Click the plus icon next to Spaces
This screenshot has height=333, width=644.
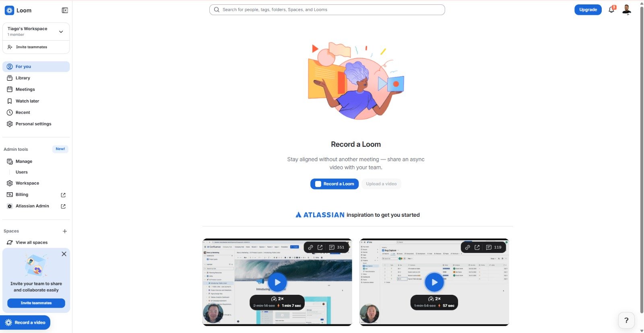[65, 231]
